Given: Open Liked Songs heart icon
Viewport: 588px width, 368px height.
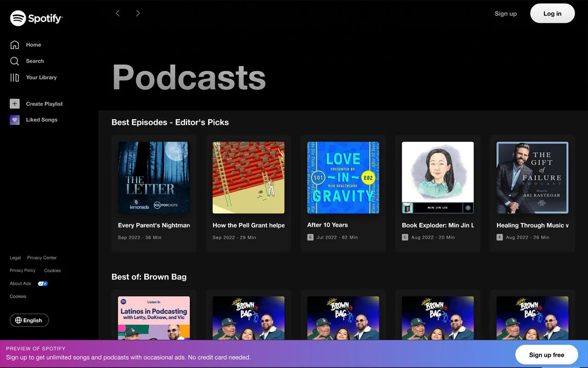Looking at the screenshot, I should click(x=15, y=120).
